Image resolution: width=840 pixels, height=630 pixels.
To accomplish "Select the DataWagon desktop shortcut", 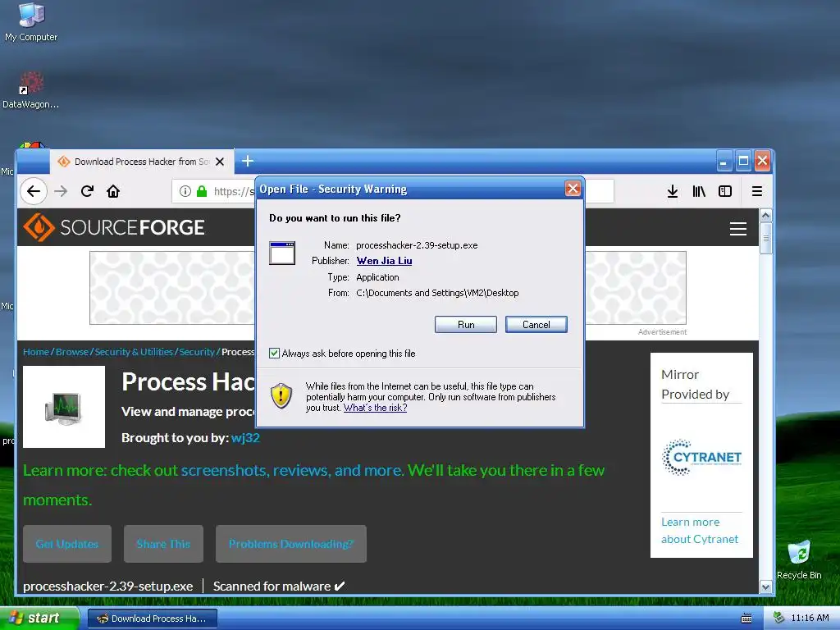I will pos(30,89).
